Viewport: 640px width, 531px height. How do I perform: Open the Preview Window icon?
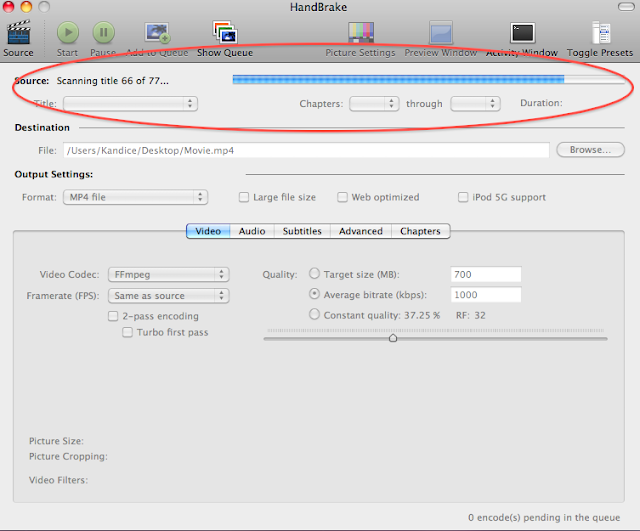point(441,33)
